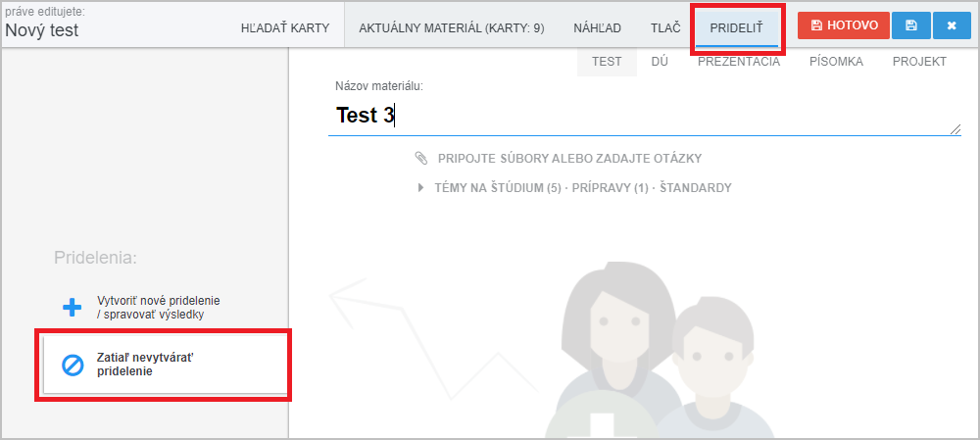980x440 pixels.
Task: Click Vytvoriť nové pridelenie / spravovať výsledky
Action: pos(159,308)
